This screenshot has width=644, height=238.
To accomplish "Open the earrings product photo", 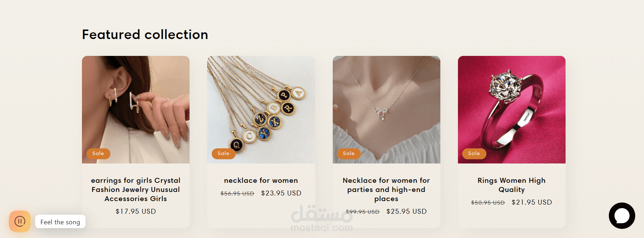I will pos(136,110).
